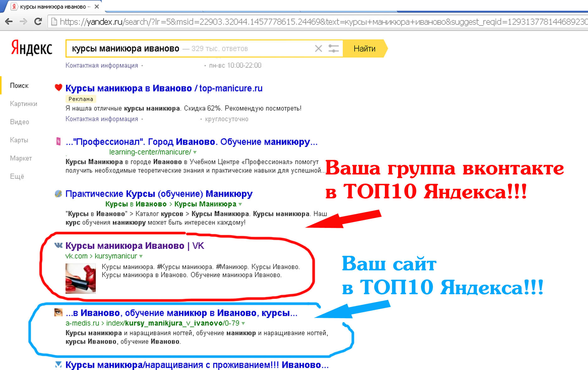
Task: Click the '329 тыс. ответов' results count
Action: tap(220, 49)
